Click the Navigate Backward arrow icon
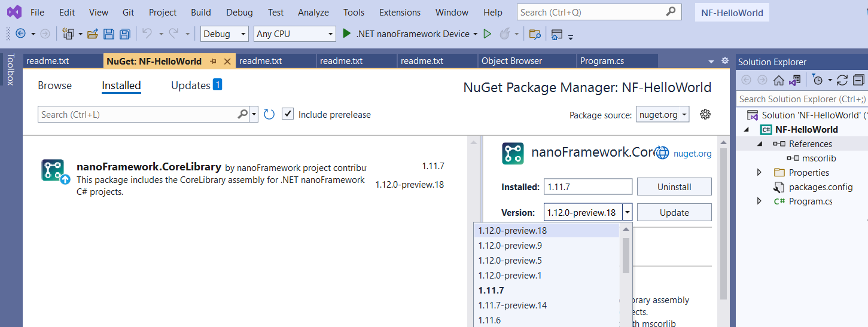Image resolution: width=868 pixels, height=327 pixels. (20, 34)
